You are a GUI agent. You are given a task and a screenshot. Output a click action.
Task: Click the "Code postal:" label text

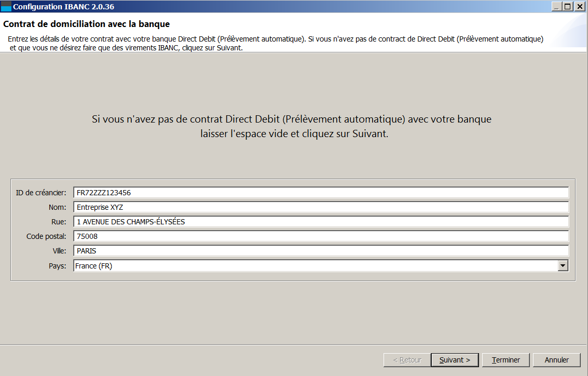(46, 236)
